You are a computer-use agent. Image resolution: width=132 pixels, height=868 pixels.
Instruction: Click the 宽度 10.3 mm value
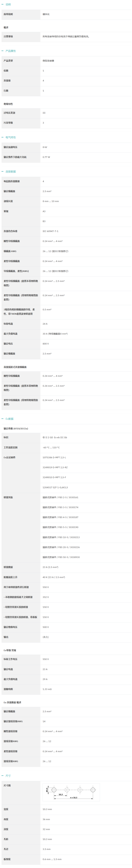[47, 809]
